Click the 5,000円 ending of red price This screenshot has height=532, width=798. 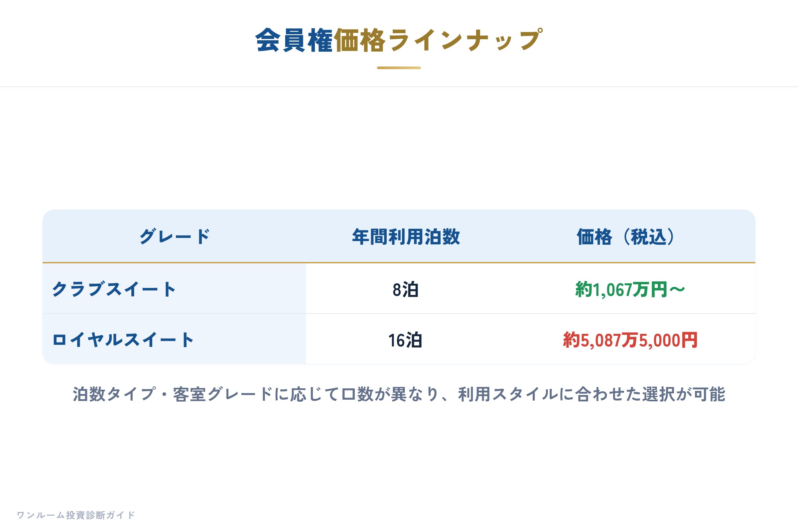click(x=668, y=340)
